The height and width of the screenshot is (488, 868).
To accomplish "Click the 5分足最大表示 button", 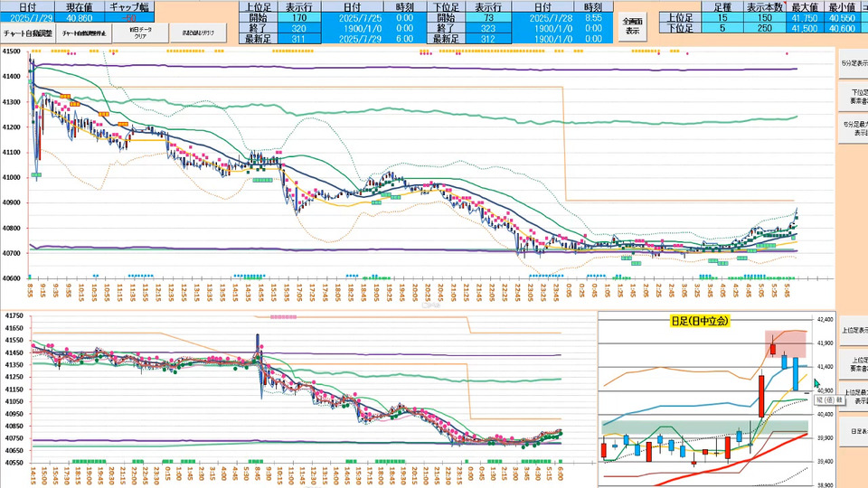I will click(x=854, y=127).
